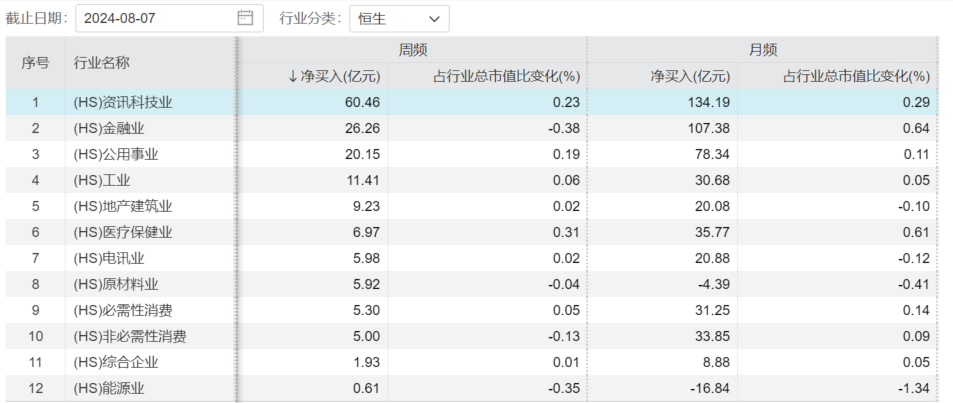Open the (HS)非必需性消费 industry entry
This screenshot has width=953, height=403.
(130, 336)
